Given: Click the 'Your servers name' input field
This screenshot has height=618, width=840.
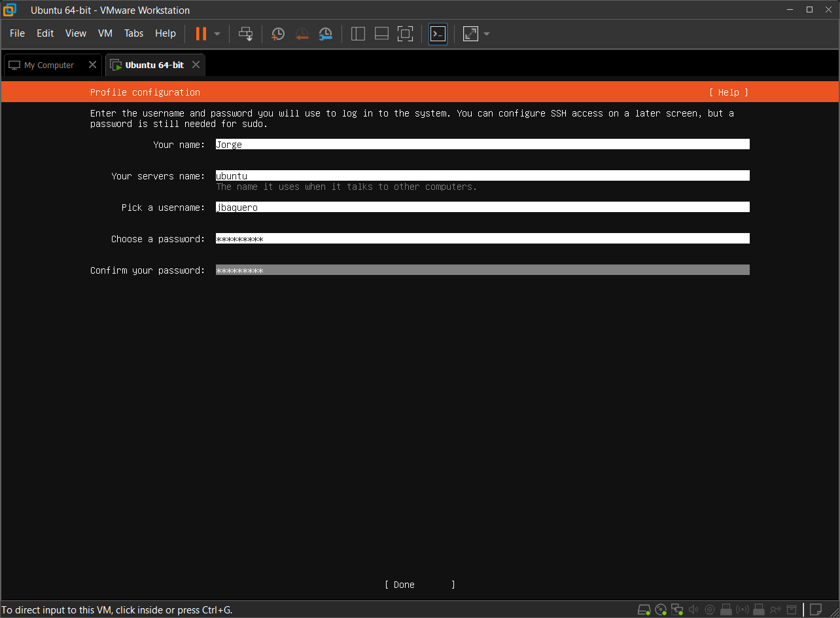Looking at the screenshot, I should click(x=482, y=175).
